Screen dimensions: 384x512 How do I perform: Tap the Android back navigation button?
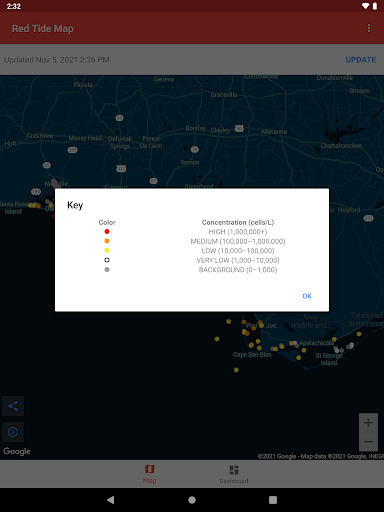[111, 500]
